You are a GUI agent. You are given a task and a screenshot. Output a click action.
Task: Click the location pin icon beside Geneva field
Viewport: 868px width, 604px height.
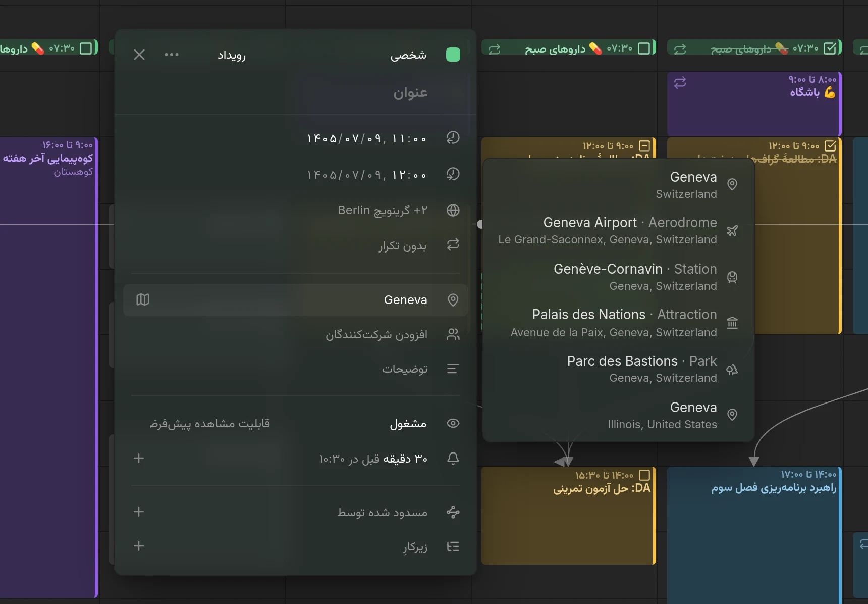[453, 300]
